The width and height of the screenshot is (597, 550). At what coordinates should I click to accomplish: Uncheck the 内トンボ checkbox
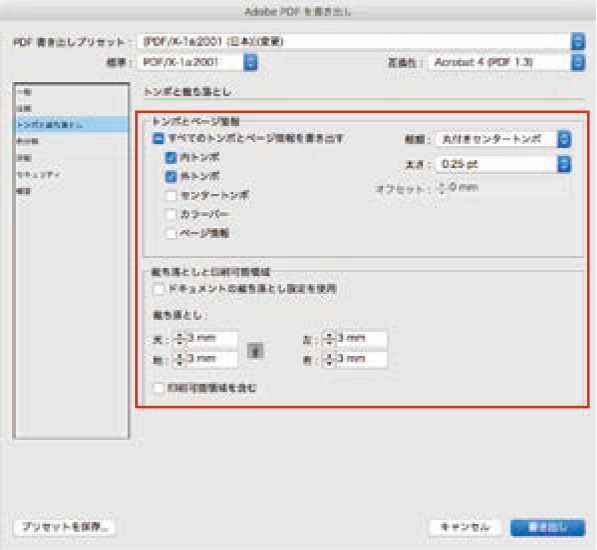pos(171,157)
